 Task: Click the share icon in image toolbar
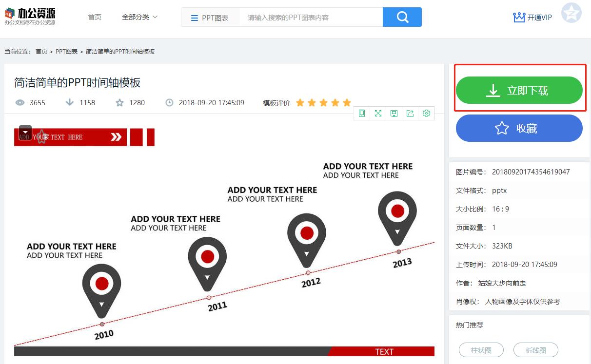(410, 114)
